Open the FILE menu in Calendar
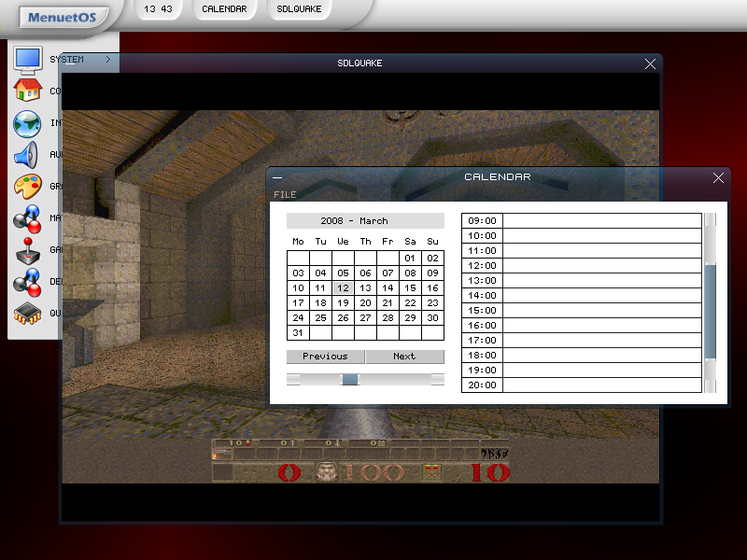This screenshot has height=560, width=747. click(285, 194)
